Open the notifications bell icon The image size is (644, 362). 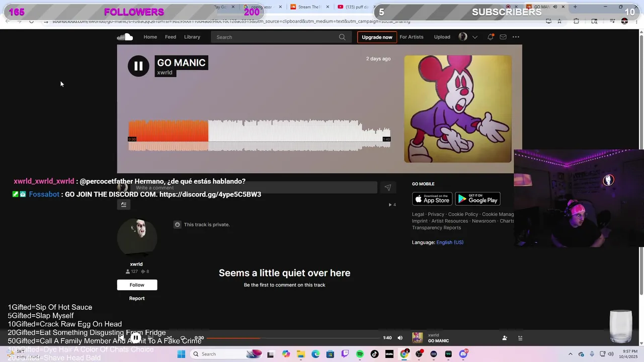point(490,37)
